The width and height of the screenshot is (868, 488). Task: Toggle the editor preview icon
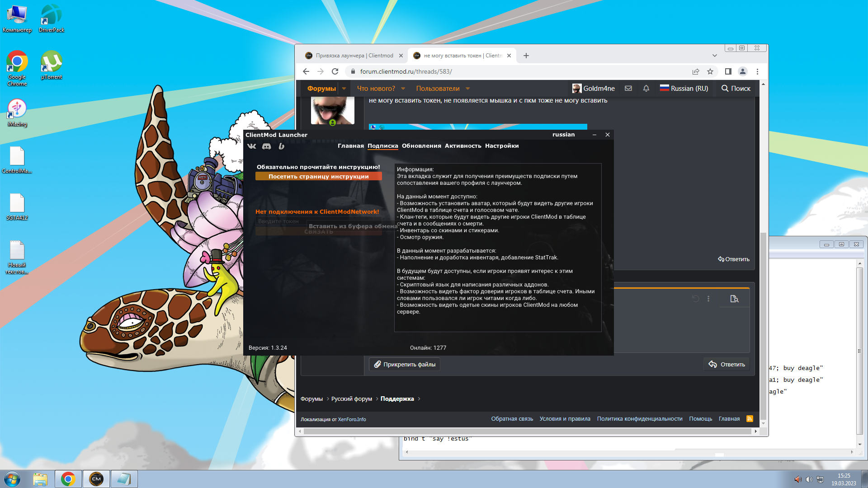pyautogui.click(x=734, y=299)
